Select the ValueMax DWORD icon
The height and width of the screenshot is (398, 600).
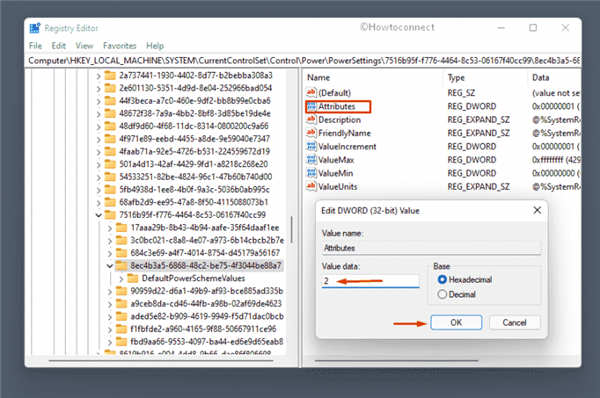pos(311,160)
